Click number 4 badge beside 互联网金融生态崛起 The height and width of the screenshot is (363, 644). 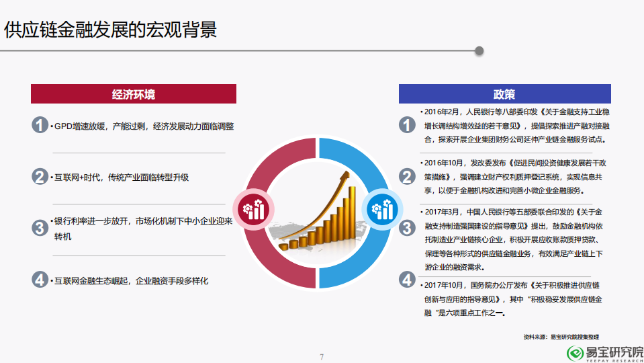coord(40,280)
